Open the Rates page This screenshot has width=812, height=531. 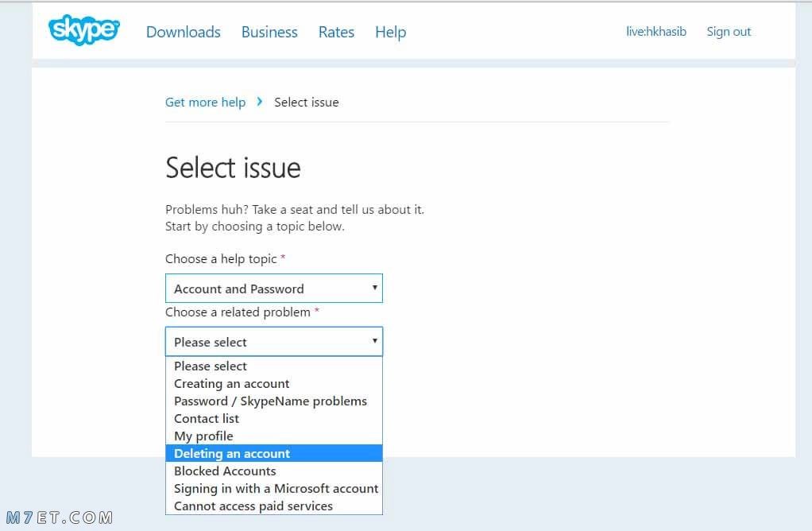point(336,32)
